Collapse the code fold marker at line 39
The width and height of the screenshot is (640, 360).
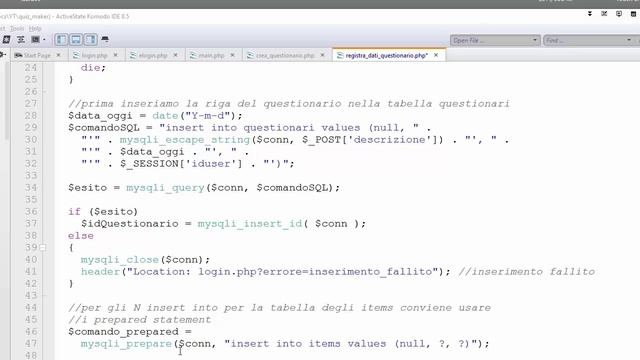[43, 247]
